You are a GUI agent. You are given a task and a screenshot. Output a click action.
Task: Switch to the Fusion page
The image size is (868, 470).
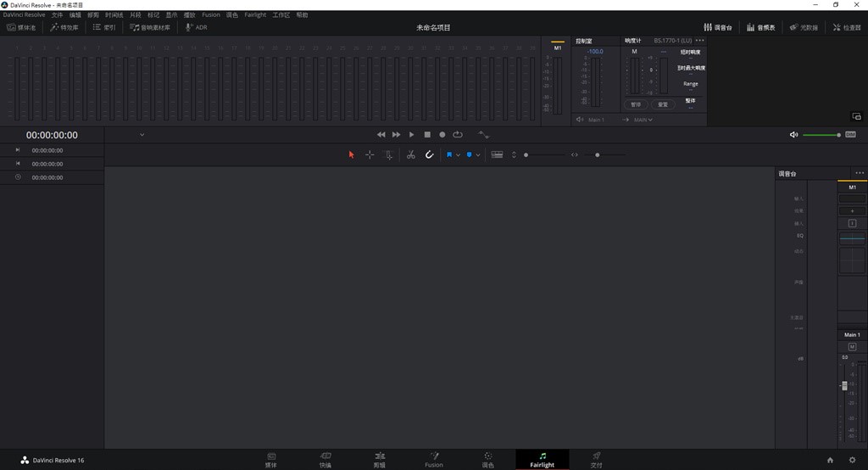click(433, 460)
